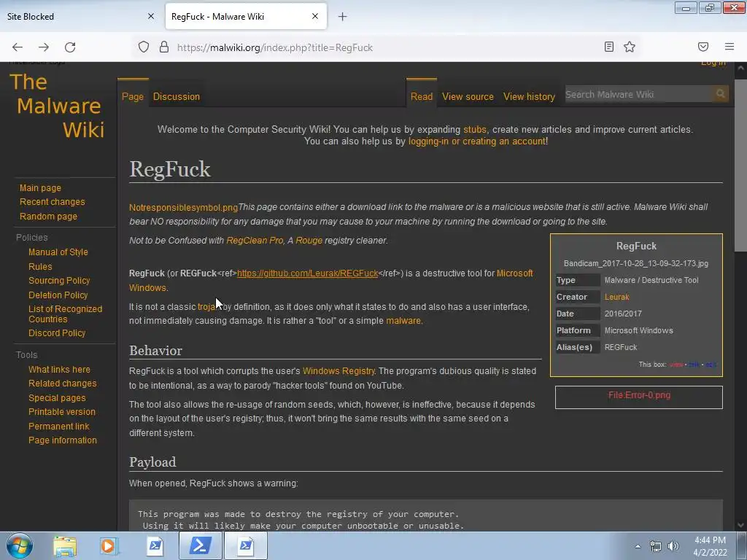Open Page information link
The image size is (747, 560).
63,440
